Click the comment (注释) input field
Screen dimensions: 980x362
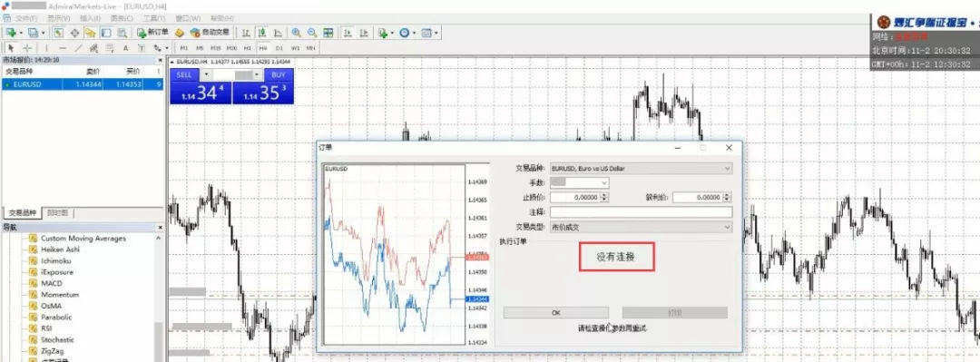[x=641, y=212]
